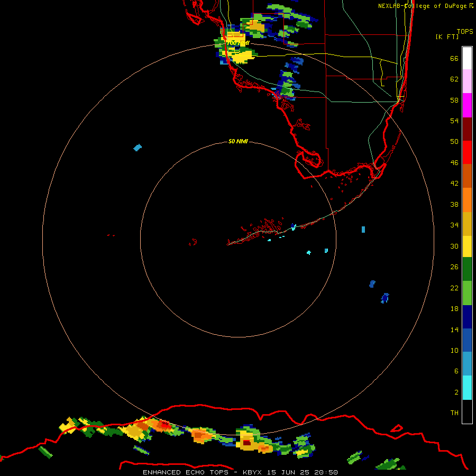This screenshot has height=476, width=476.
Task: Click the dark red echo core at the bottom center
Action: tap(247, 443)
